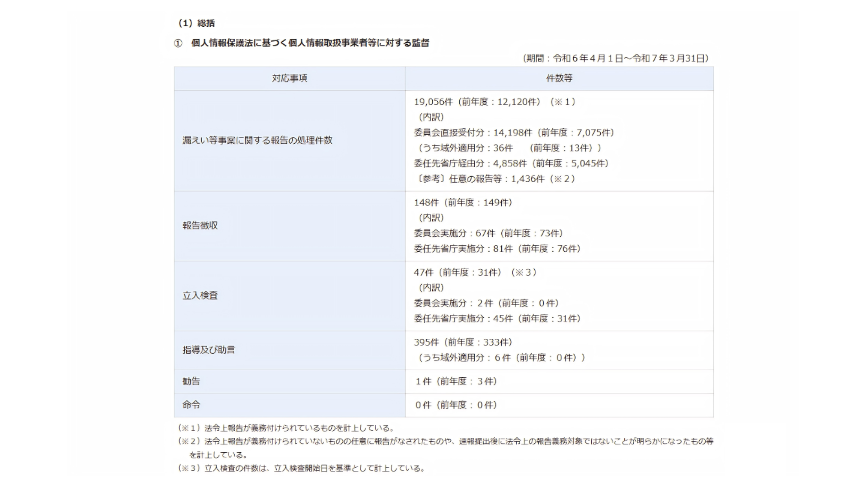
Task: Click the 395件（前年度：333件）text
Action: click(463, 342)
